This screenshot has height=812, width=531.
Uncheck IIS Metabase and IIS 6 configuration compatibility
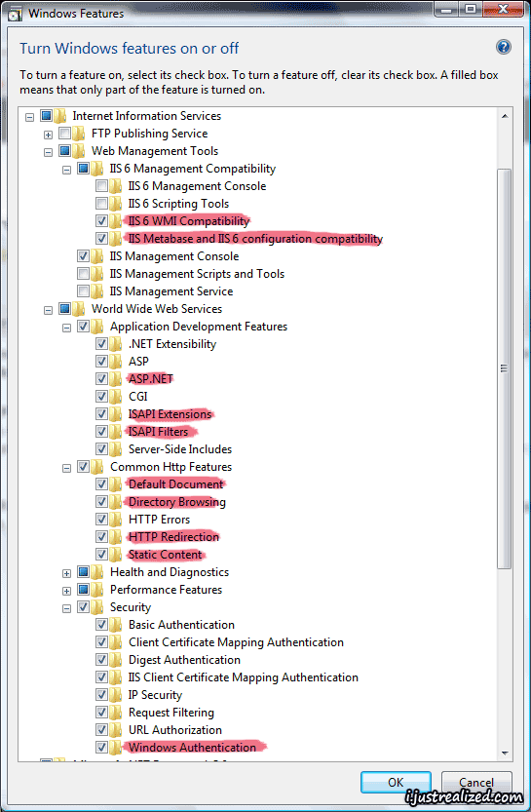102,239
